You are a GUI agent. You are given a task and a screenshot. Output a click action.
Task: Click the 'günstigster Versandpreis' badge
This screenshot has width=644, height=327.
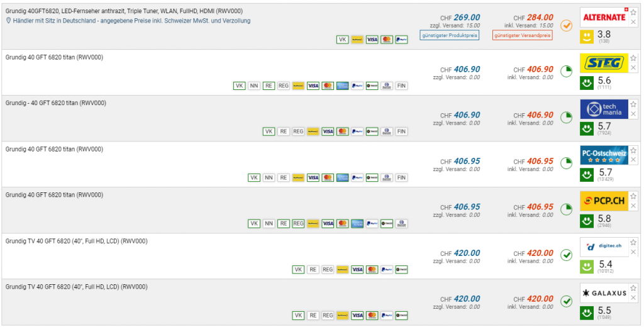[x=523, y=35]
